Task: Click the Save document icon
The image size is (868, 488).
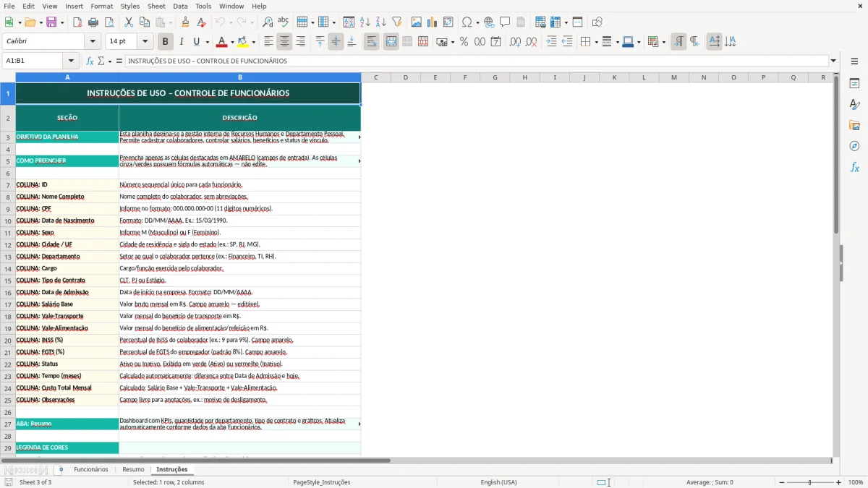Action: pos(51,22)
